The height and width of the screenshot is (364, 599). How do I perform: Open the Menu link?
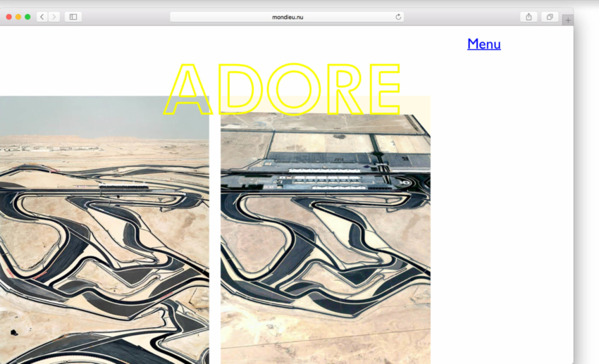coord(483,44)
